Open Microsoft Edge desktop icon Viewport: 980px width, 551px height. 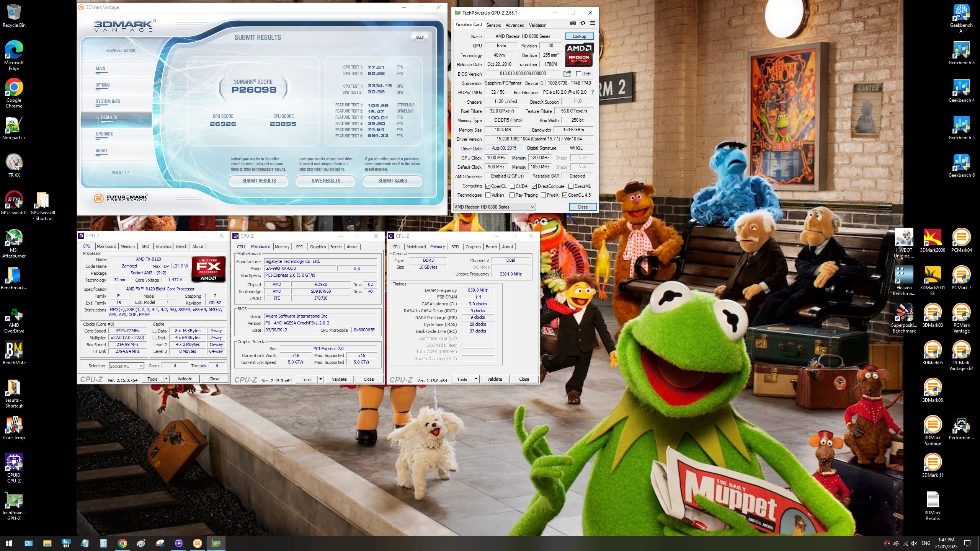point(14,55)
